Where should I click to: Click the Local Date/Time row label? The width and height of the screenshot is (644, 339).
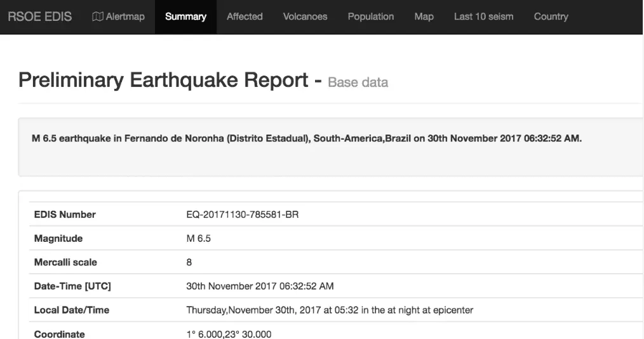tap(71, 310)
